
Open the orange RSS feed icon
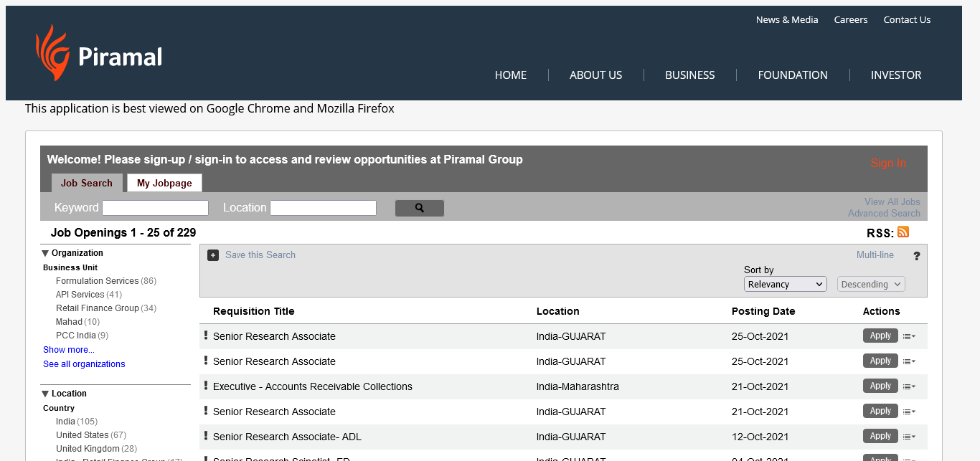[x=903, y=232]
